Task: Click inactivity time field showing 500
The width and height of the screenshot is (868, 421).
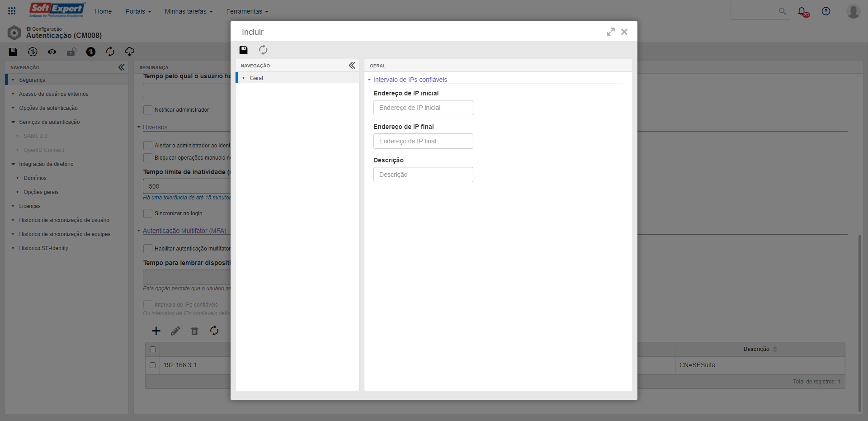Action: tap(187, 186)
